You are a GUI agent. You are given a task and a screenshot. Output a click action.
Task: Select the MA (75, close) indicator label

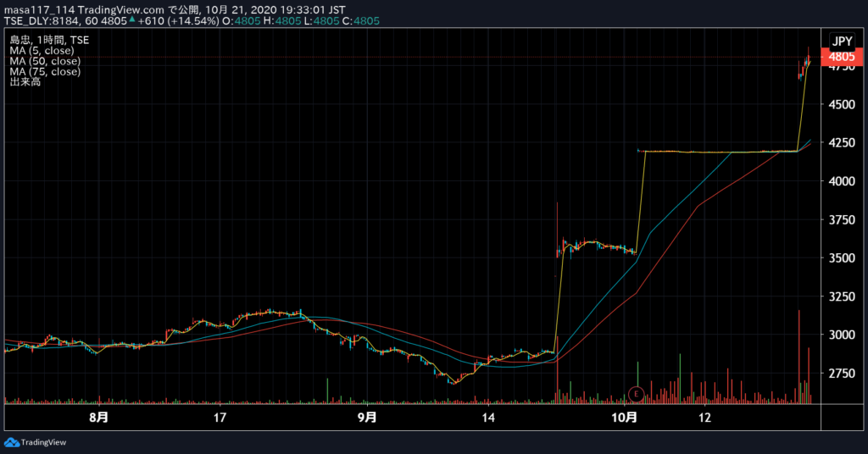[x=45, y=71]
